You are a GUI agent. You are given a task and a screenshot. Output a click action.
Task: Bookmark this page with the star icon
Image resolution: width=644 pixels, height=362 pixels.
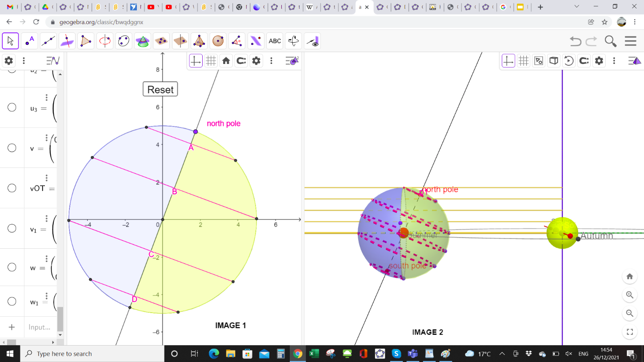pyautogui.click(x=604, y=22)
